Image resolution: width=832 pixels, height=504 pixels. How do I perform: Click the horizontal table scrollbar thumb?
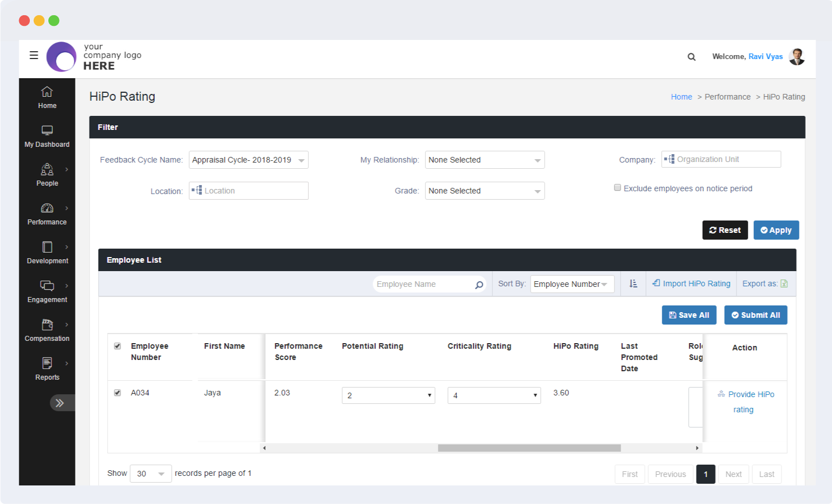coord(529,448)
